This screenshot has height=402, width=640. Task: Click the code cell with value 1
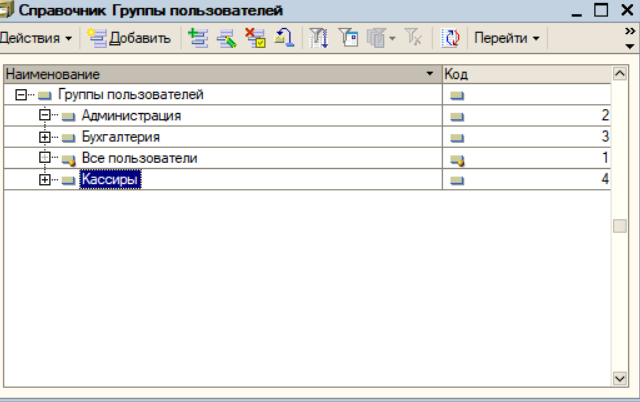tap(527, 158)
